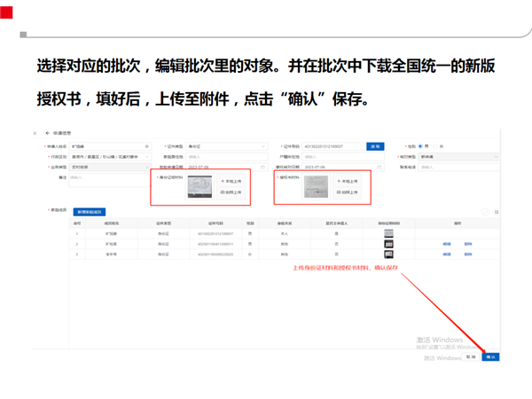Open the calendar icon for the application date
Viewport: 532px width, 399px height.
tap(262, 168)
